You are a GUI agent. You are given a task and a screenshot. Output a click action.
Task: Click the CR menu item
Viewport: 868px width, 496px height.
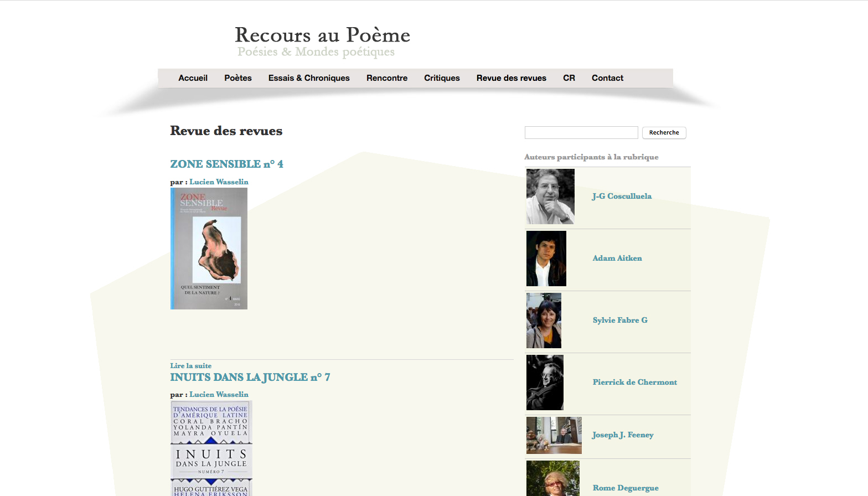tap(569, 78)
